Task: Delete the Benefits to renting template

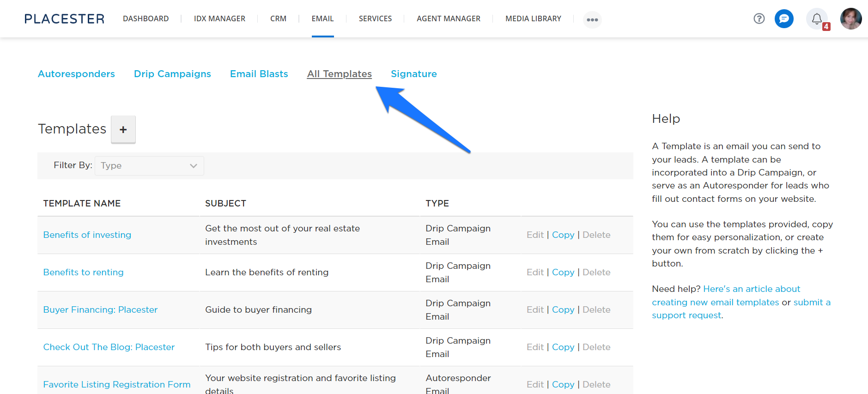Action: pos(596,272)
